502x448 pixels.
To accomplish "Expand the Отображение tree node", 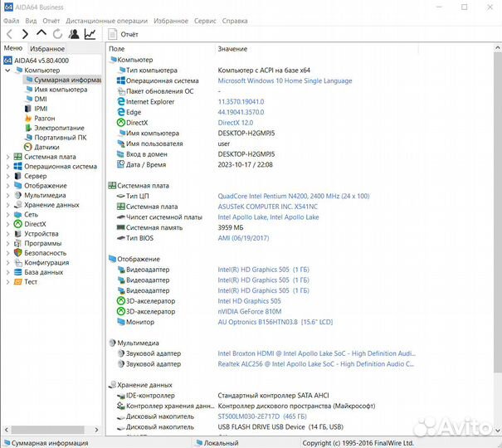I will (x=7, y=186).
